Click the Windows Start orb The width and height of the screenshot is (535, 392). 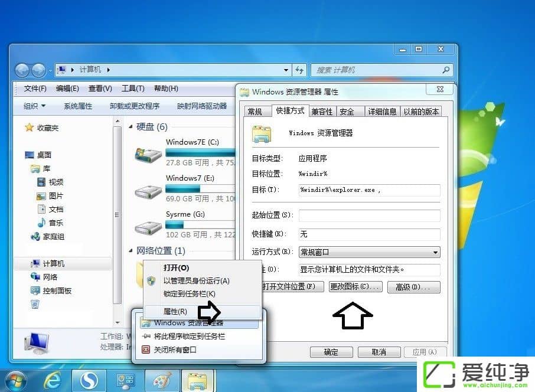click(16, 380)
